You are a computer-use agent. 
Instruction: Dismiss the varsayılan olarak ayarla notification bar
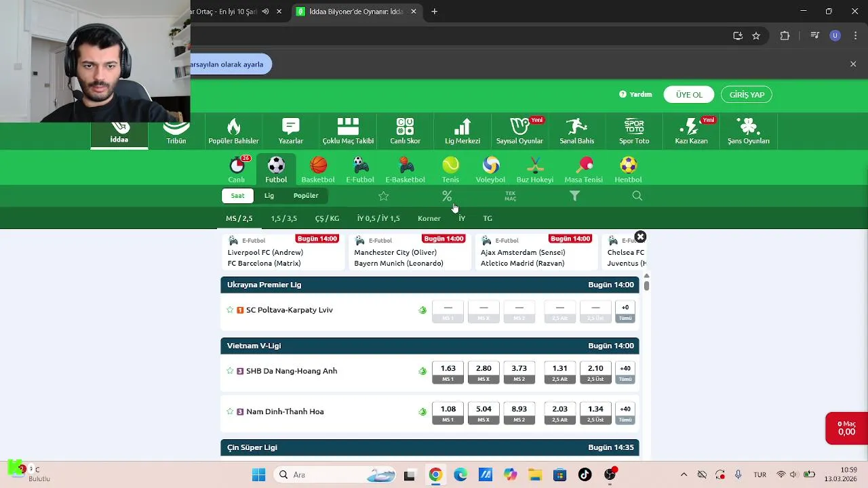tap(853, 64)
